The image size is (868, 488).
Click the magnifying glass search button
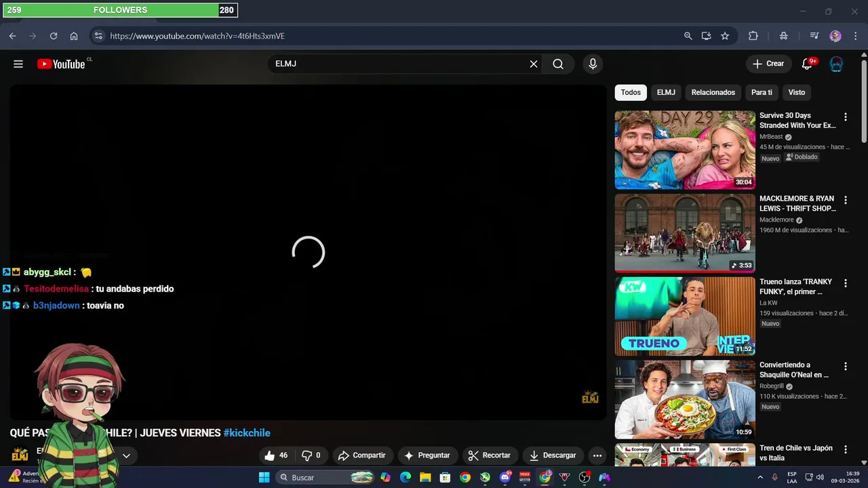[x=558, y=64]
